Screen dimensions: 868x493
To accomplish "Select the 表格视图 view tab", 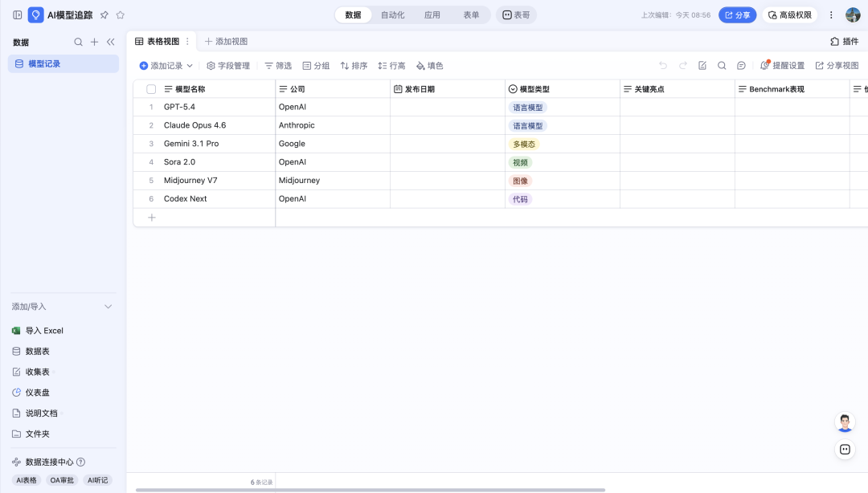I will point(158,42).
